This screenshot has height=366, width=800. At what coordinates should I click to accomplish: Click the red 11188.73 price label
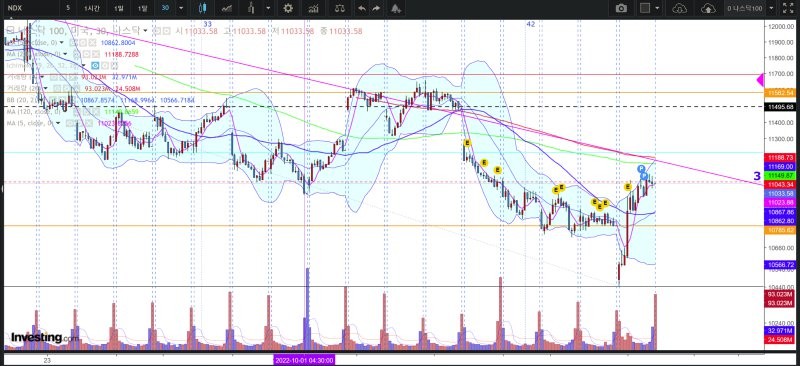pos(780,158)
